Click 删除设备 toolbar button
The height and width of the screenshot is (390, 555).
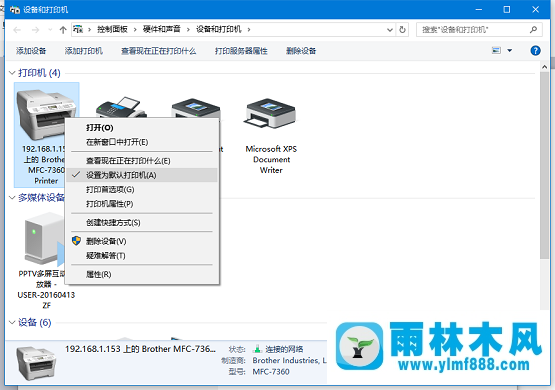tap(301, 51)
